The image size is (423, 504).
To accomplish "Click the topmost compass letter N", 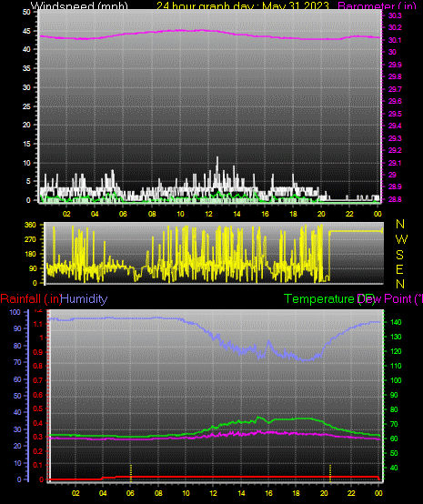I will (x=400, y=224).
